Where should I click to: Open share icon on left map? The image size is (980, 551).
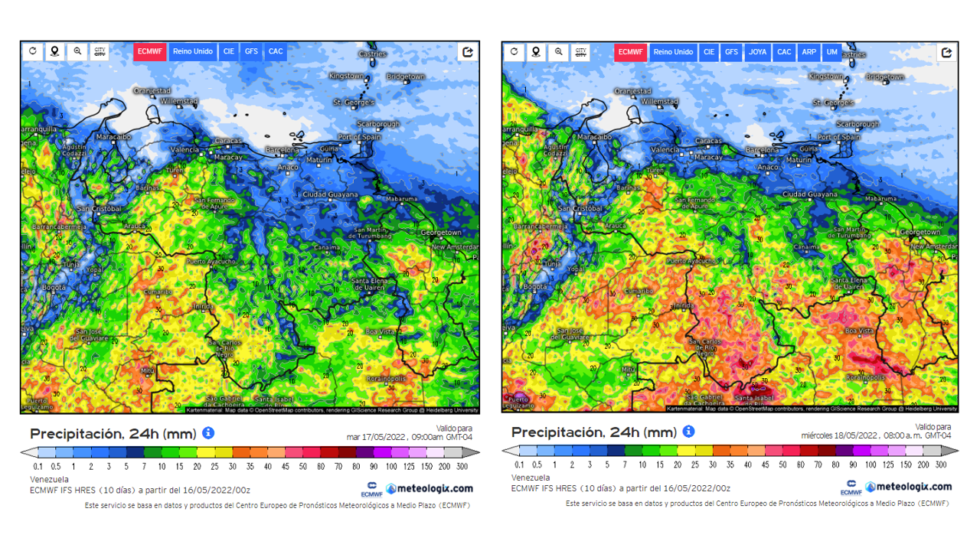coord(467,51)
